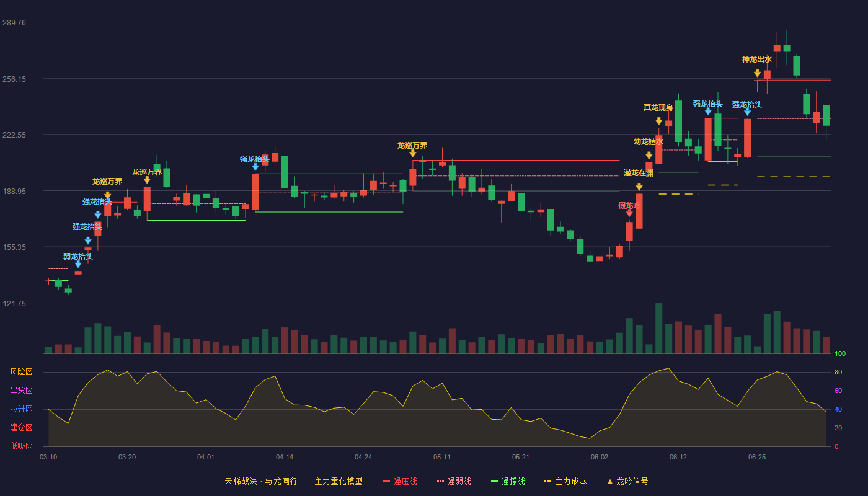
Task: Click the 04-24 date axis label
Action: 363,457
